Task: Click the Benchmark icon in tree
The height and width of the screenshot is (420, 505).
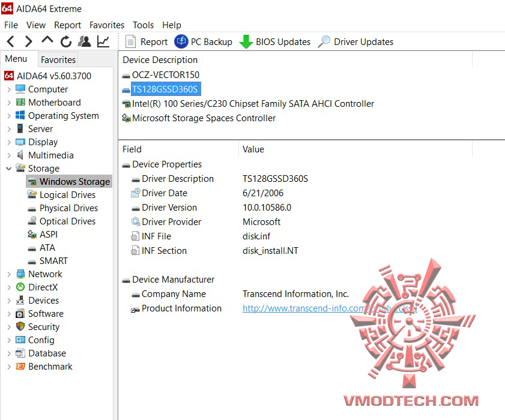Action: click(x=20, y=366)
